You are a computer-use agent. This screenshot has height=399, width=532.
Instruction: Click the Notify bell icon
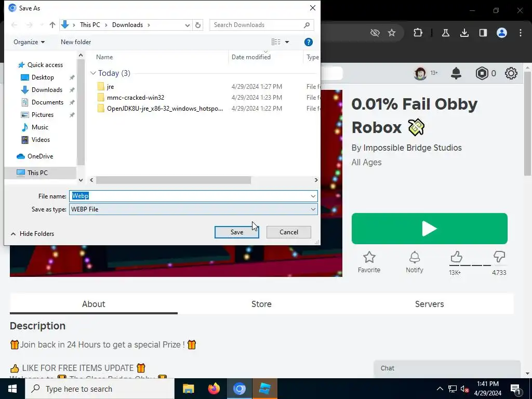click(x=414, y=257)
